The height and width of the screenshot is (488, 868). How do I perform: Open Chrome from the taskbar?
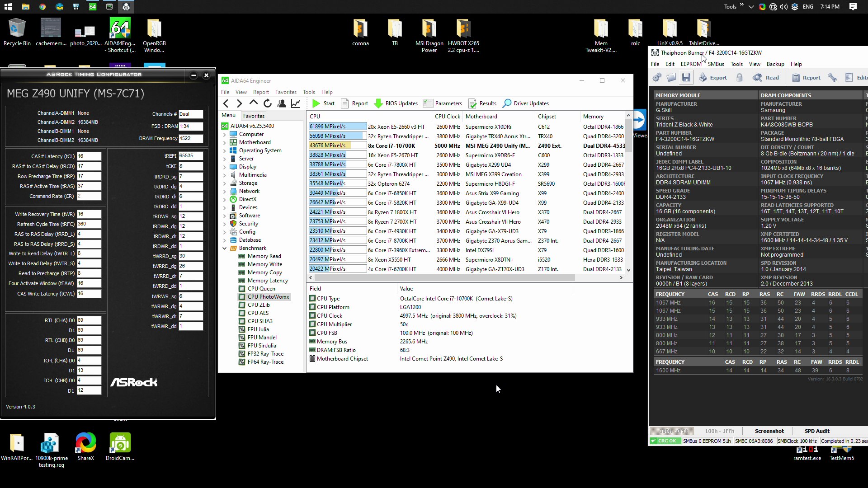42,7
